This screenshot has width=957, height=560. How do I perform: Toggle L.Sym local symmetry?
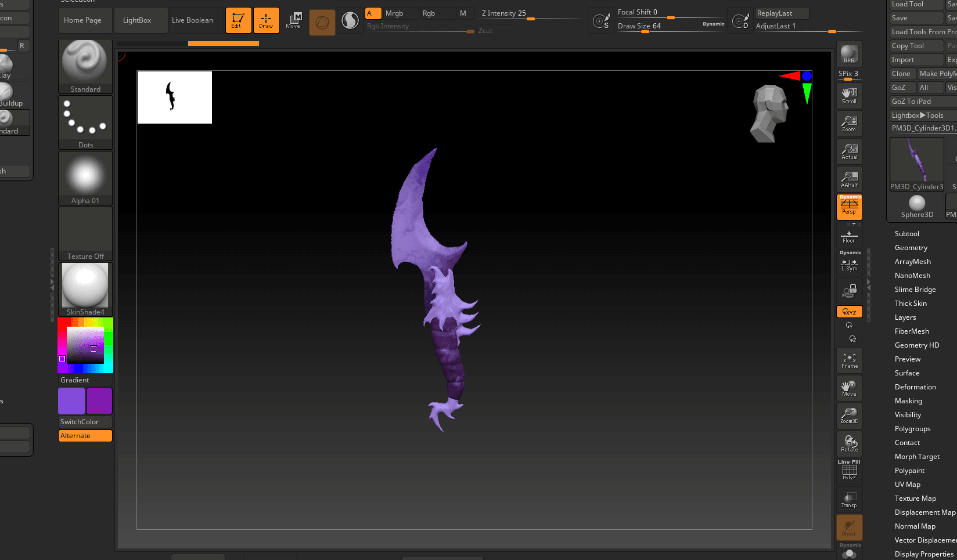click(x=849, y=262)
